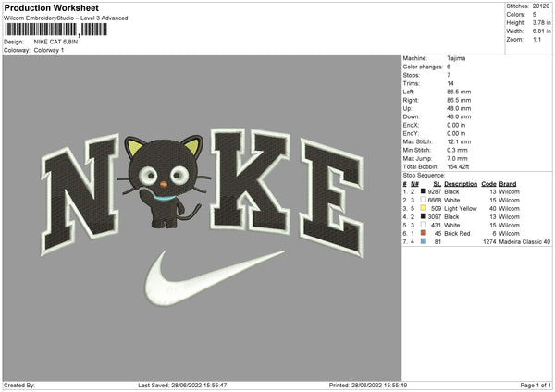This screenshot has width=555, height=392.
Task: Select the blue swatch in the Madeira Classic row
Action: coord(423,241)
